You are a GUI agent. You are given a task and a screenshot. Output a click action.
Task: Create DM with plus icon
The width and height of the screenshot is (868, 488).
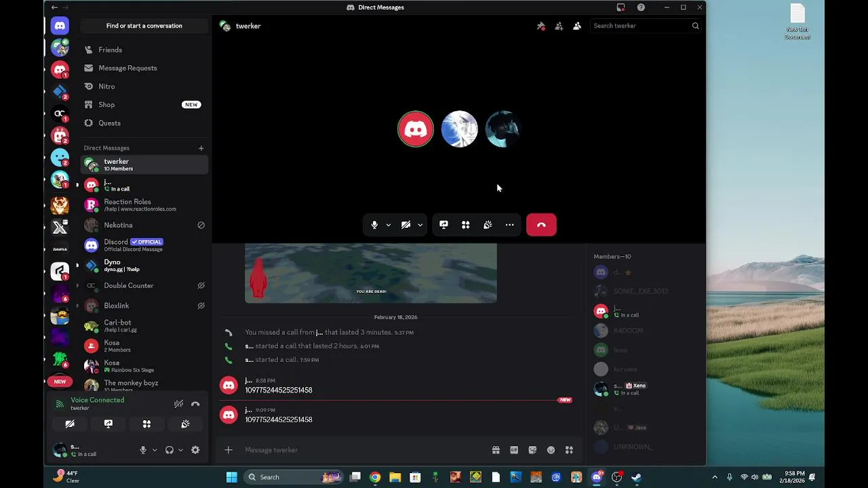tap(201, 148)
